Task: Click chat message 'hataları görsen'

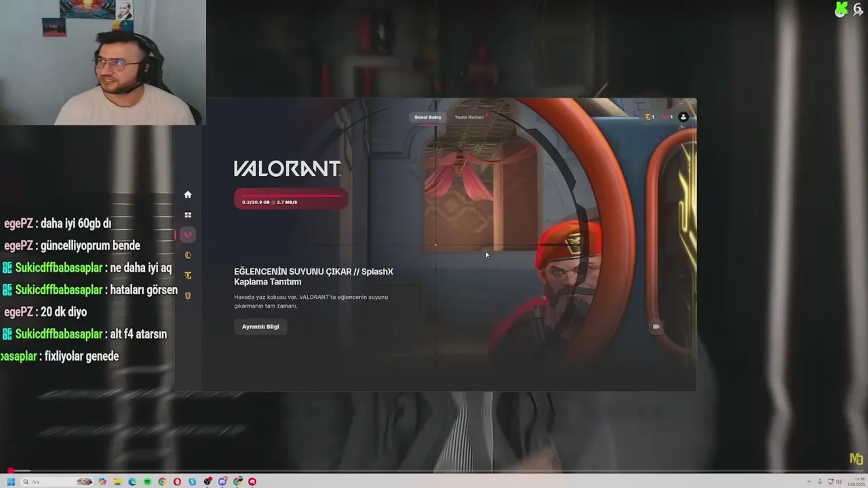Action: click(x=143, y=290)
